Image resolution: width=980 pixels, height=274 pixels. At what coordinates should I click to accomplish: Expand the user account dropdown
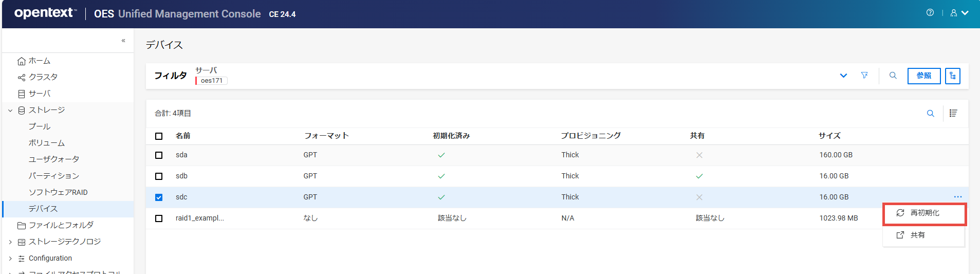(959, 13)
